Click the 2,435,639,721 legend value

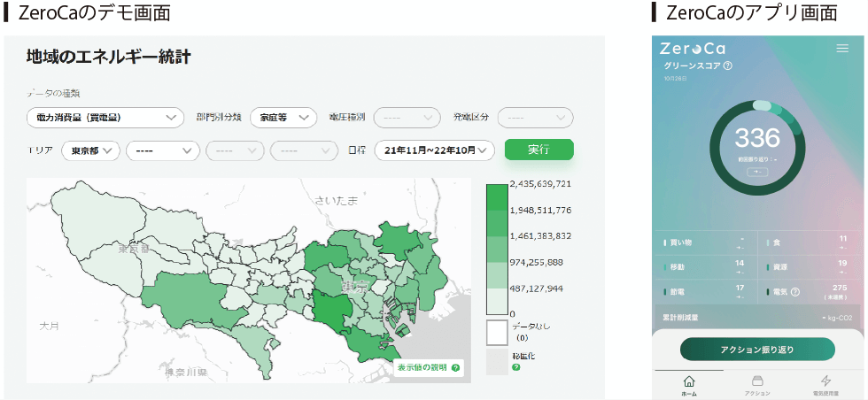click(540, 184)
